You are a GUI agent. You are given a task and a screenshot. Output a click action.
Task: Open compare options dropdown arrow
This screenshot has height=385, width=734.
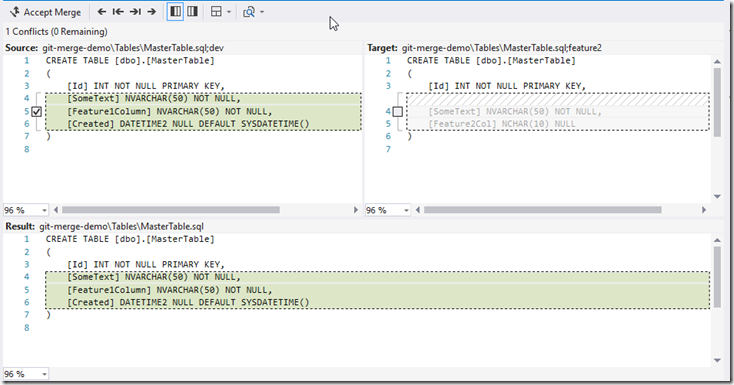coord(262,12)
